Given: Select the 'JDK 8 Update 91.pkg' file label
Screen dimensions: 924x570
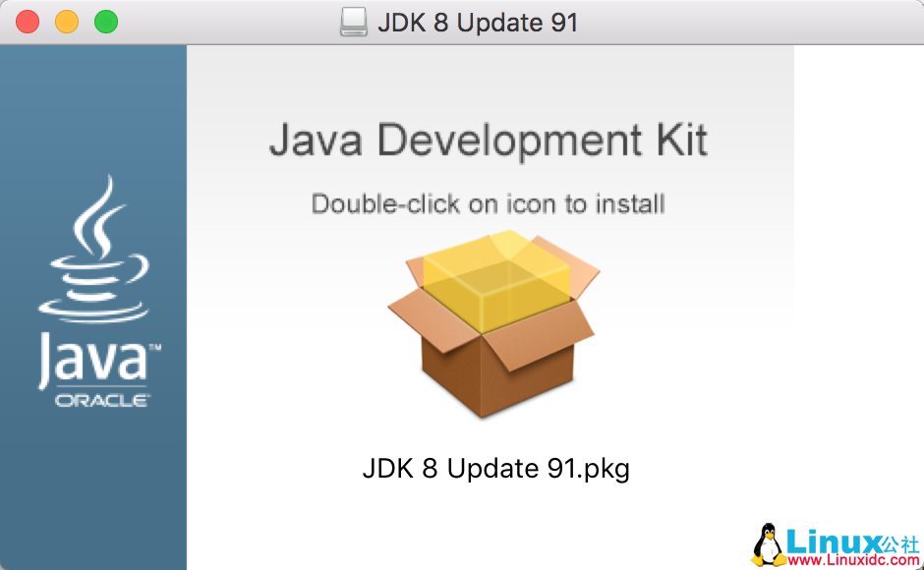Looking at the screenshot, I should pos(495,469).
